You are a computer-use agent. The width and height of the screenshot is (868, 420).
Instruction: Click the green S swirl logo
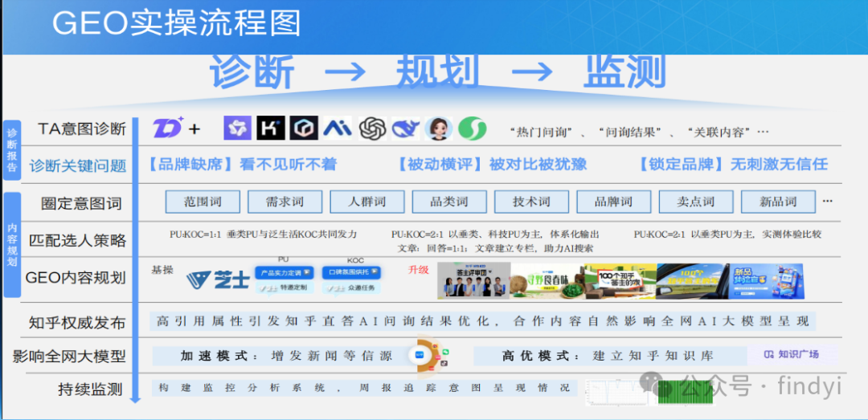(473, 128)
